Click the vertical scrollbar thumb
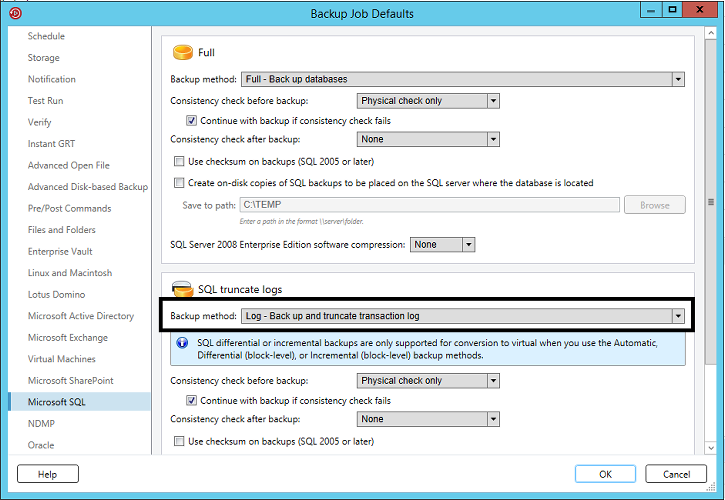The width and height of the screenshot is (725, 500). click(711, 202)
